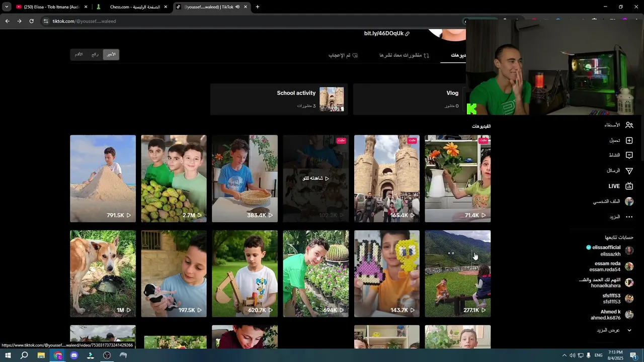Click the taskbar clock showing 7:13 PM
The width and height of the screenshot is (644, 362).
pyautogui.click(x=616, y=355)
